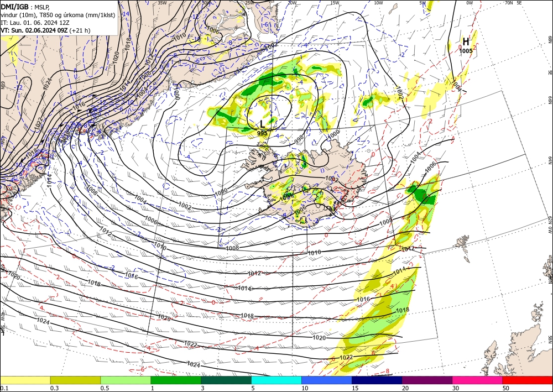Click the '10W' longitude label
Viewport: 553px width, 392px height.
[378, 3]
